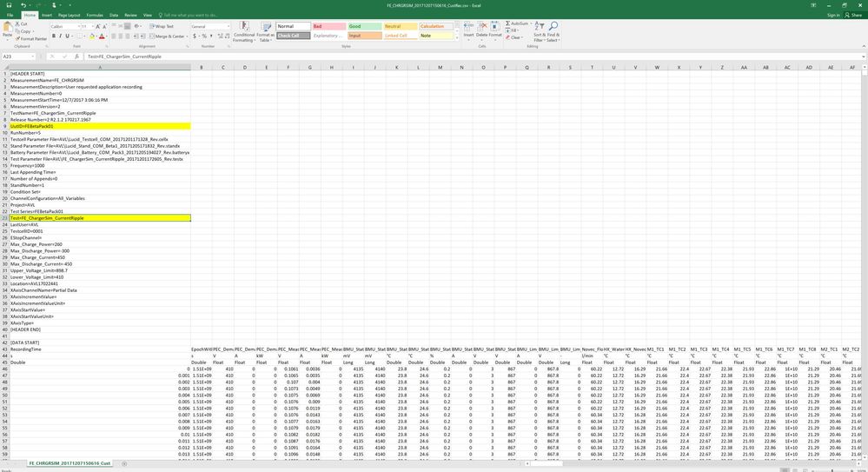This screenshot has height=472, width=868.
Task: Apply the Neutral cell style
Action: [401, 26]
